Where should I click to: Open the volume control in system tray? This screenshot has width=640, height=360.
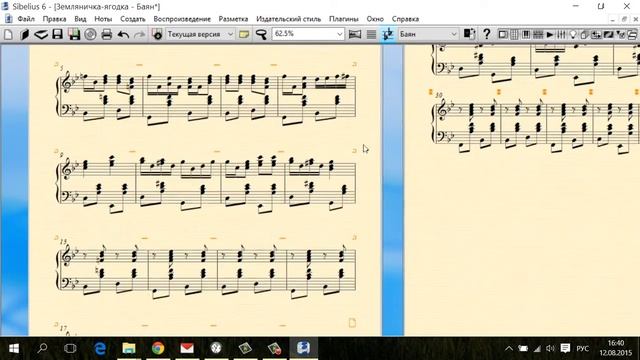click(550, 349)
